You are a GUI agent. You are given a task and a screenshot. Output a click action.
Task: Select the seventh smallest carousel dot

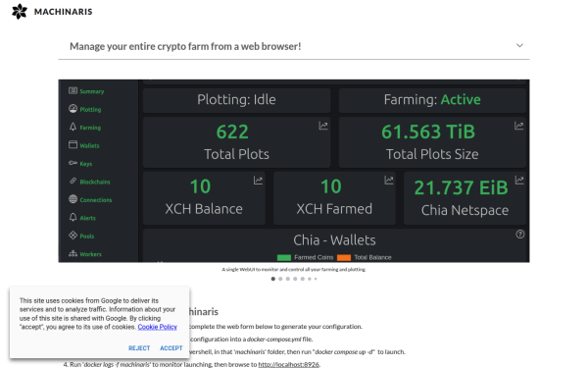pos(316,279)
